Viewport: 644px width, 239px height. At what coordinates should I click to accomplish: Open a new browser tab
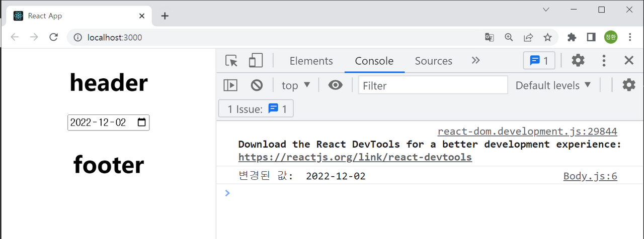click(165, 16)
